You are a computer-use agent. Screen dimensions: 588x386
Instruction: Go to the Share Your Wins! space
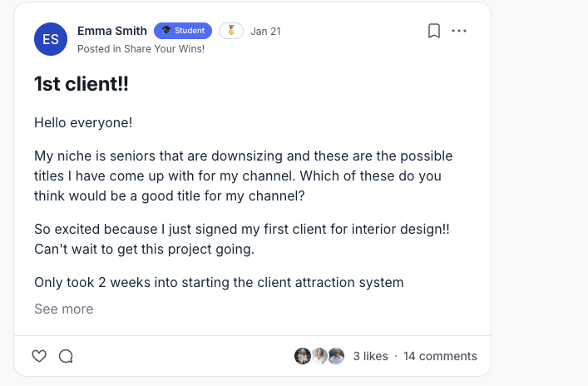[x=164, y=49]
